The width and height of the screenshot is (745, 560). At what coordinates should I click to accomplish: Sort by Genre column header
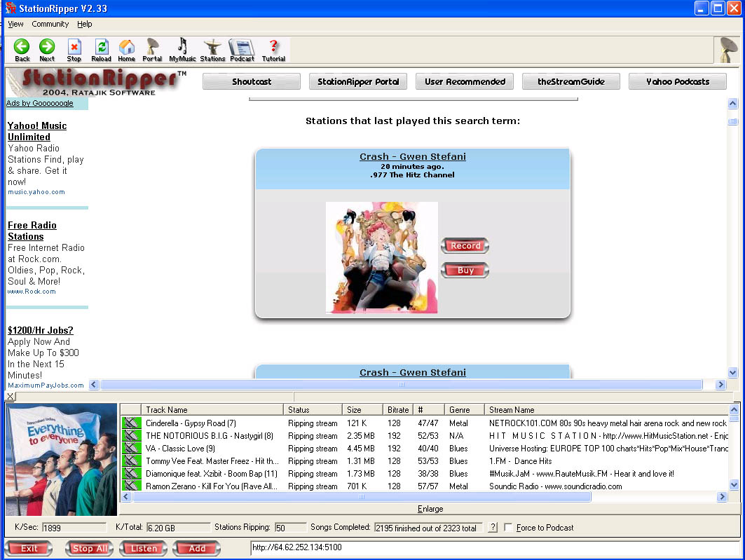coord(464,409)
